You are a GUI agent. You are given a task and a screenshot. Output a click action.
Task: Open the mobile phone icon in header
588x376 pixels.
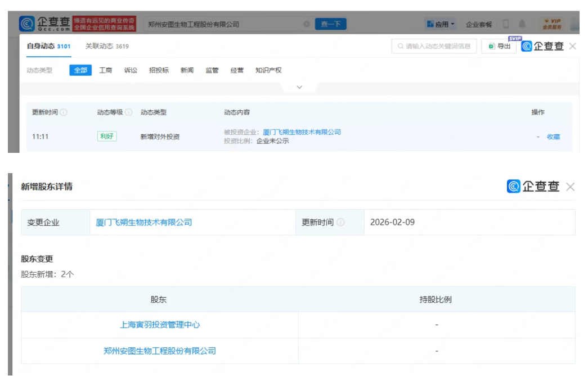(x=506, y=24)
